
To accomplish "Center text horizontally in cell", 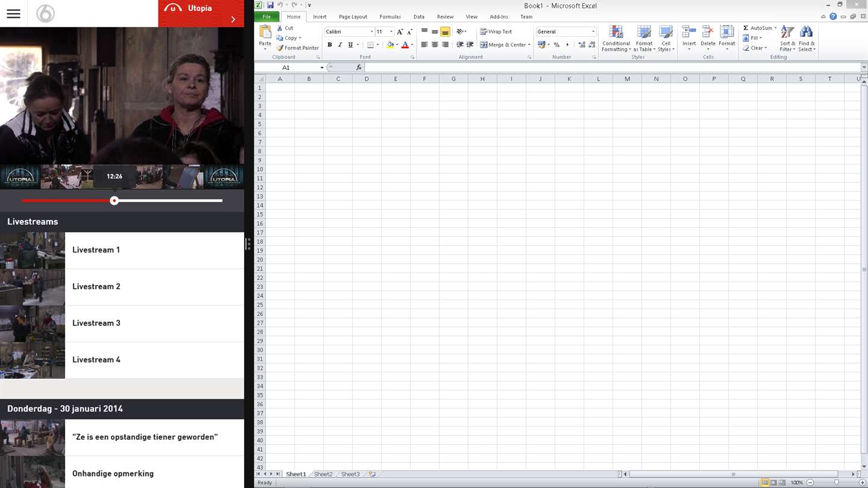I will point(435,45).
